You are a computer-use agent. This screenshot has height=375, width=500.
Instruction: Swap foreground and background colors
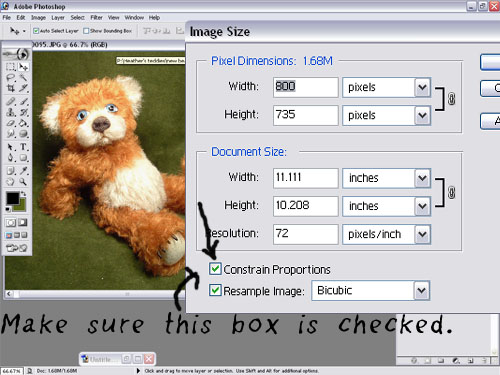(x=23, y=193)
